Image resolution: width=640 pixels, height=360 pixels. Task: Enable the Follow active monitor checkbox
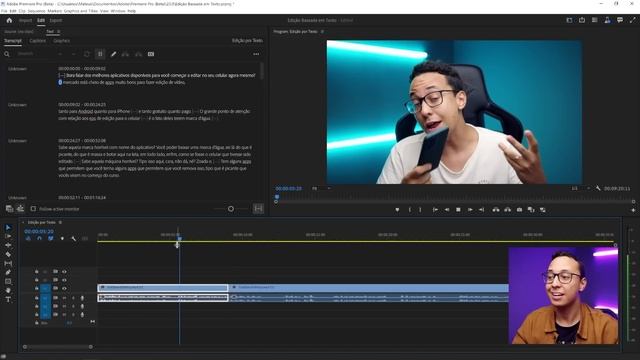[x=33, y=209]
